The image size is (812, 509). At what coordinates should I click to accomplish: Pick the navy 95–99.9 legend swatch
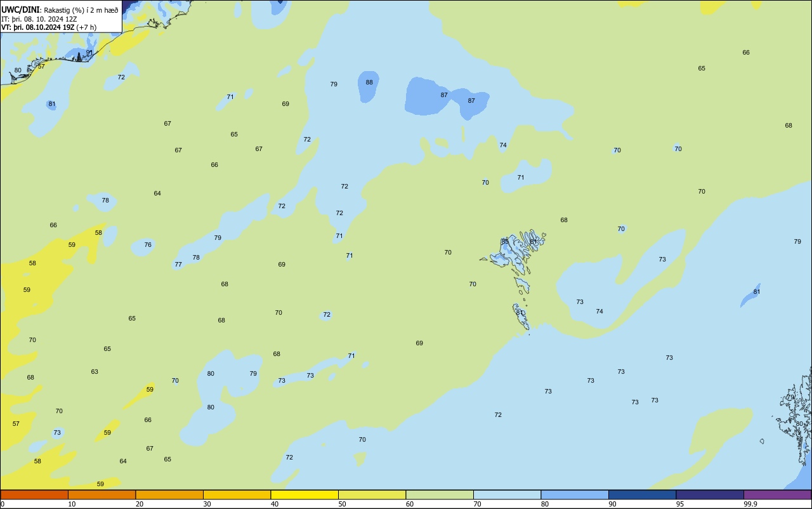710,495
